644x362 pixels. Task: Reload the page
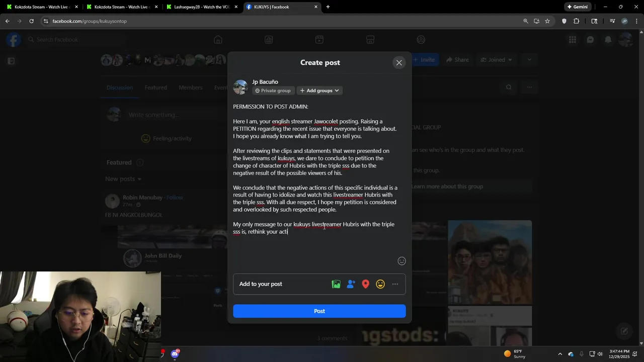click(31, 21)
